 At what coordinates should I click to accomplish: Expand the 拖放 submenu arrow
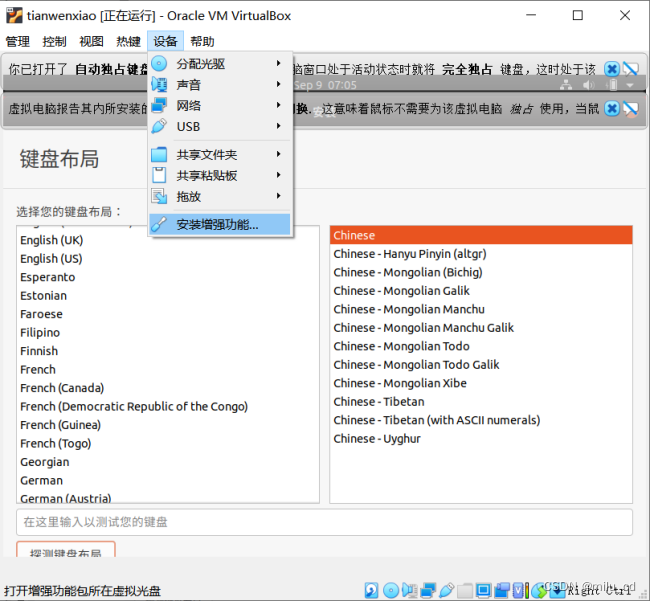pyautogui.click(x=279, y=195)
